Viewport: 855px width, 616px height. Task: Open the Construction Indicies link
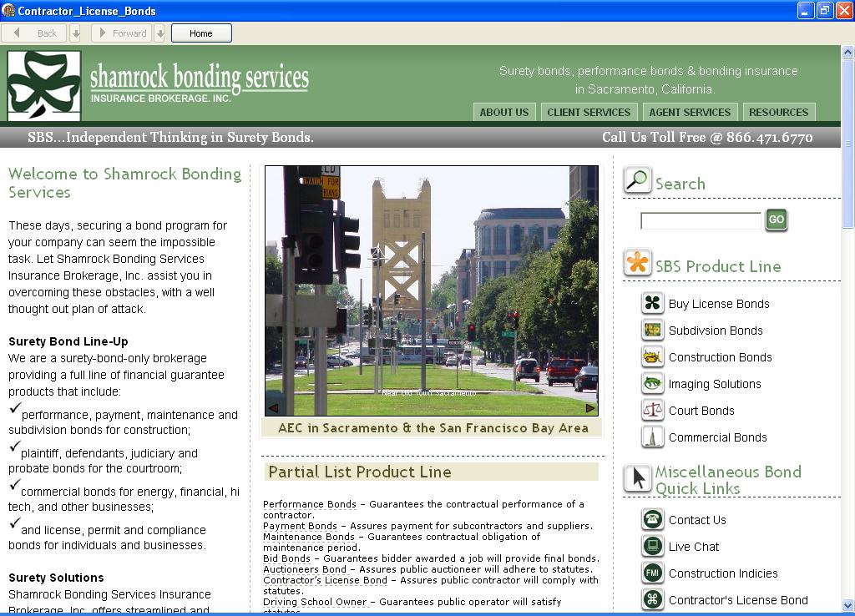(x=723, y=573)
